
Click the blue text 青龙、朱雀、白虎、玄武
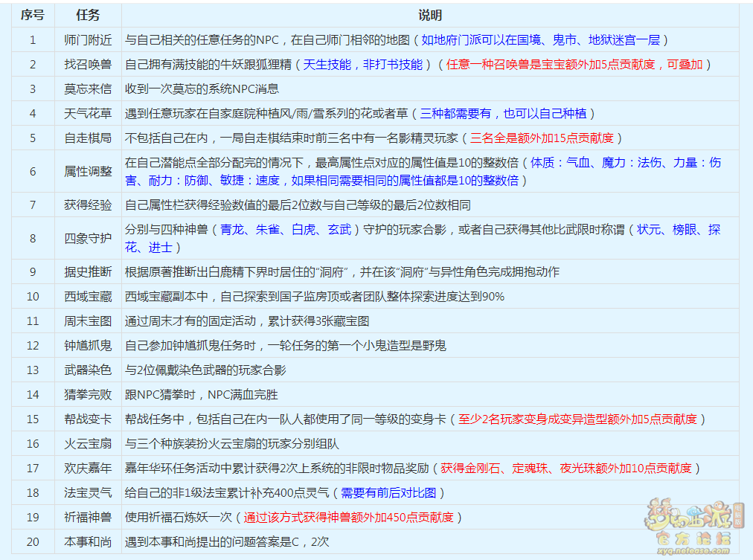286,229
